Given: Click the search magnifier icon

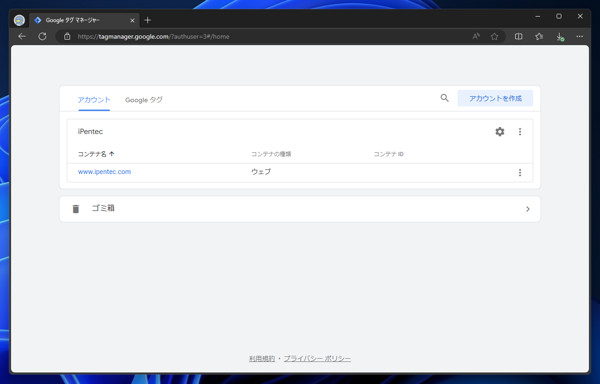Looking at the screenshot, I should tap(444, 98).
